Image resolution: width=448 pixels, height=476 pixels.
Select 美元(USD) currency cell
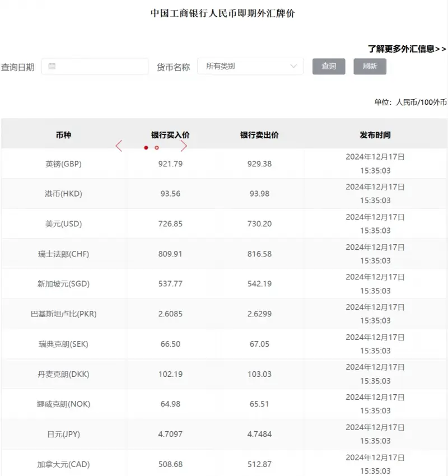point(63,224)
